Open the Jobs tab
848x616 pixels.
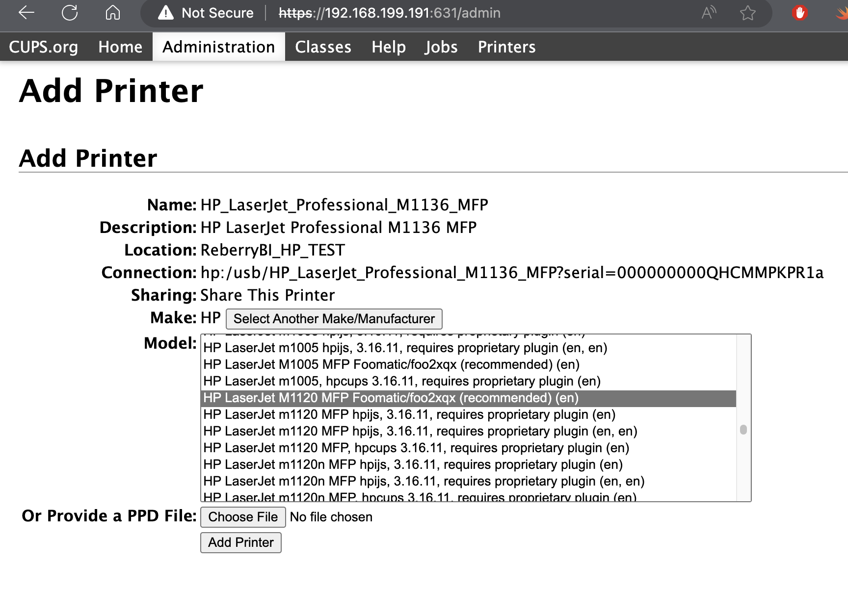(x=441, y=47)
